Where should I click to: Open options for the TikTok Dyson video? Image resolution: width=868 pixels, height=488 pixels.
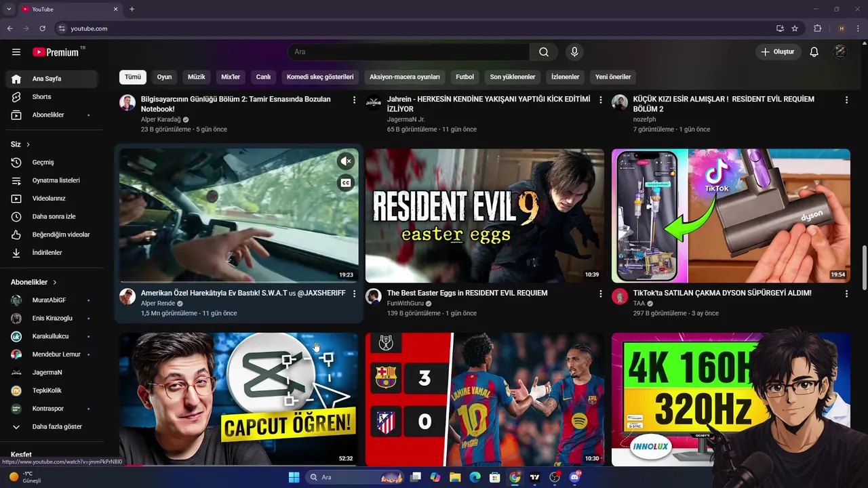click(x=846, y=293)
